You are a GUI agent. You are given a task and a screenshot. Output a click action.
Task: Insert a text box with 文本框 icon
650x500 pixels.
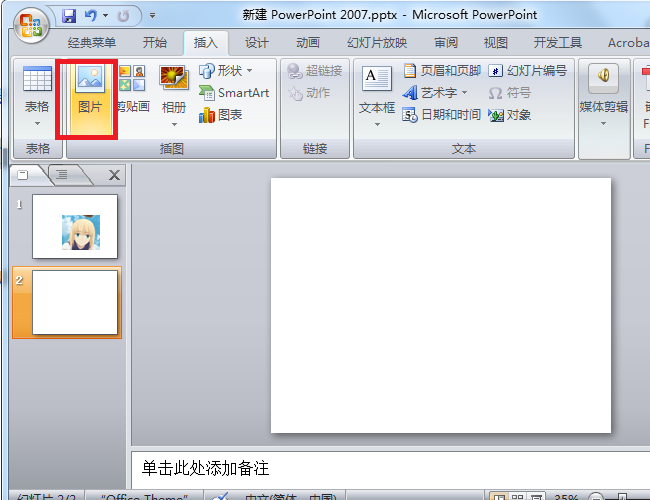point(377,79)
